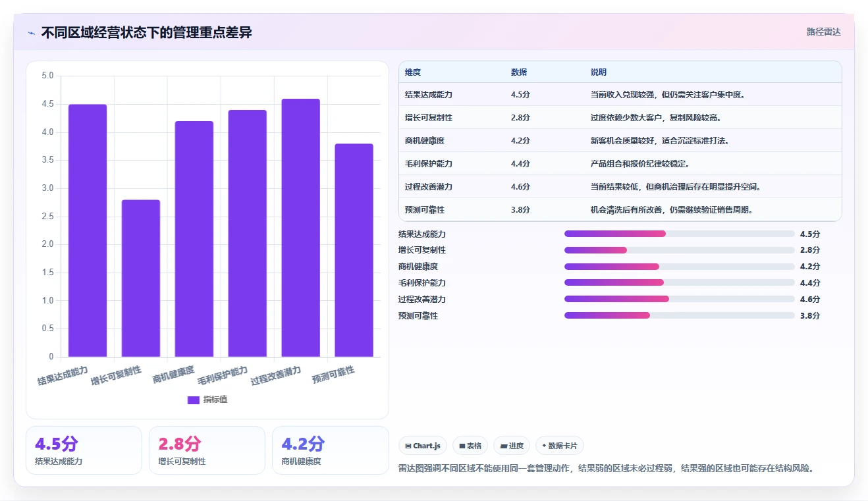Click the footer summary sentence about 雷达图
Screen dimensions: 868x501
pyautogui.click(x=607, y=469)
